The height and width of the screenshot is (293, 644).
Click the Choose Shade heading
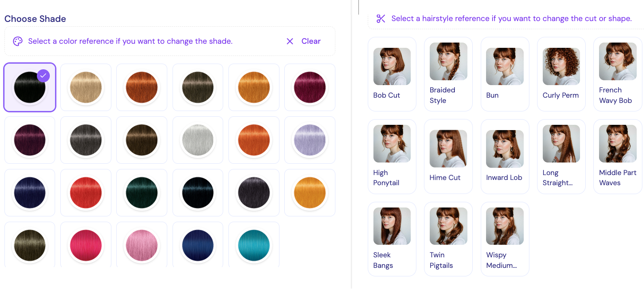pos(35,19)
